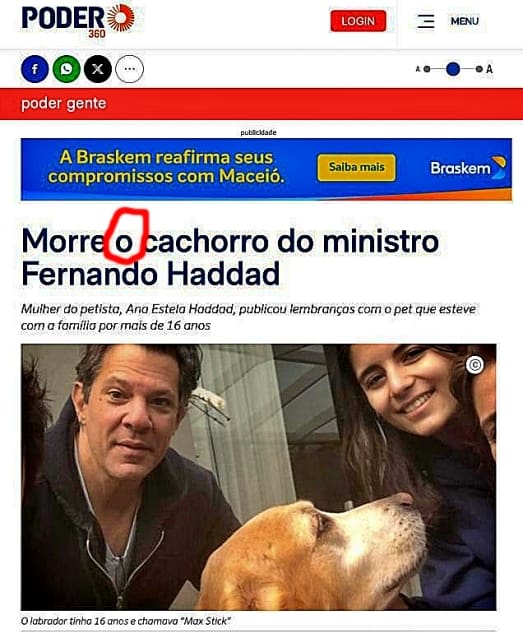Click the Braskem logo in ad
This screenshot has height=638, width=523.
[x=468, y=168]
